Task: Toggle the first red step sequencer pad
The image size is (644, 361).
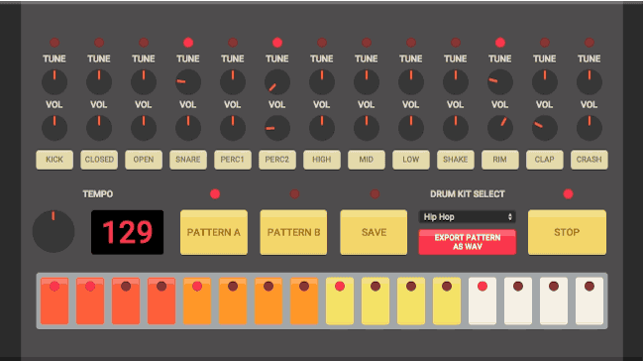Action: click(x=54, y=301)
